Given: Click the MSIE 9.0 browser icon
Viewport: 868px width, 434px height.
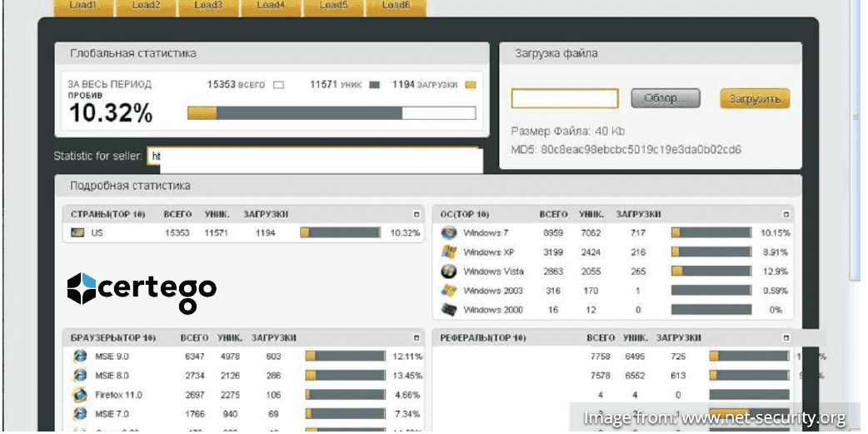Looking at the screenshot, I should click(80, 357).
